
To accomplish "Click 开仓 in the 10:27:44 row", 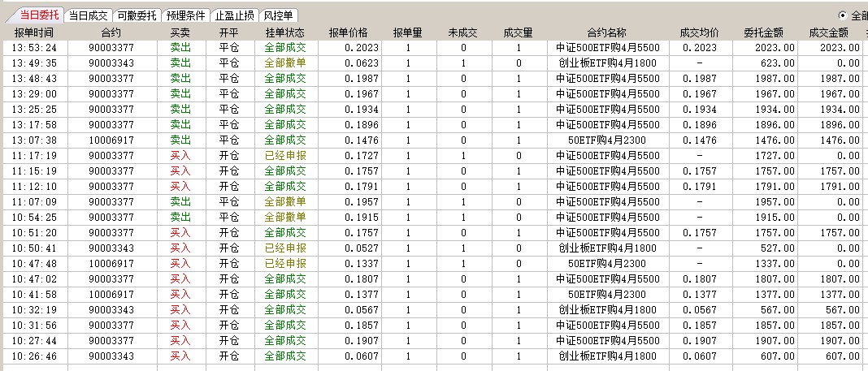I will [228, 341].
